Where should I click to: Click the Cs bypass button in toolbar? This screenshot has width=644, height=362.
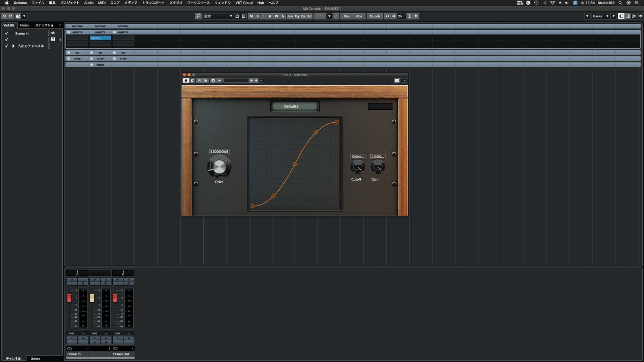click(x=303, y=16)
